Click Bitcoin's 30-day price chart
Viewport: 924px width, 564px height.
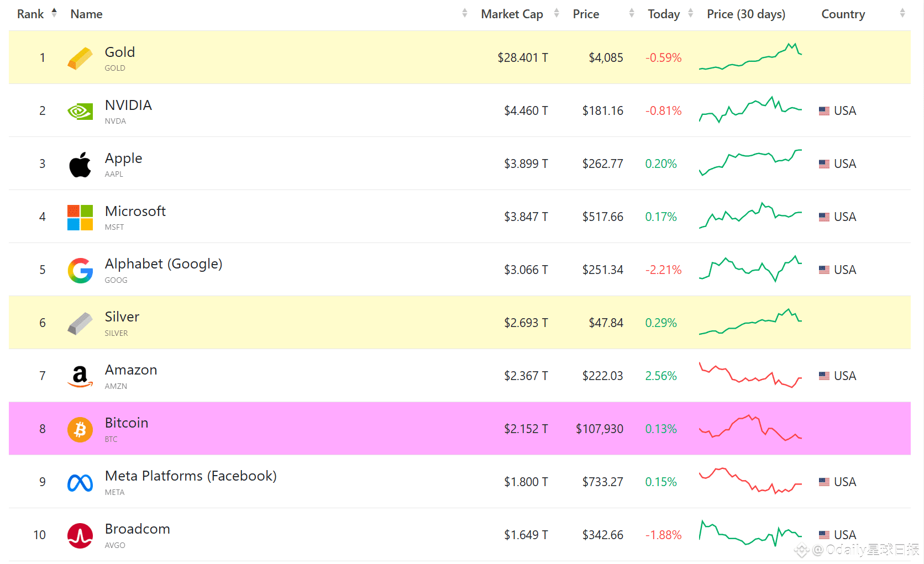point(750,428)
